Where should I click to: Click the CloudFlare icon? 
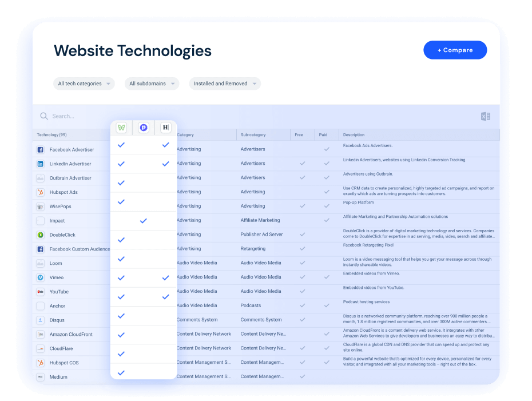(41, 348)
